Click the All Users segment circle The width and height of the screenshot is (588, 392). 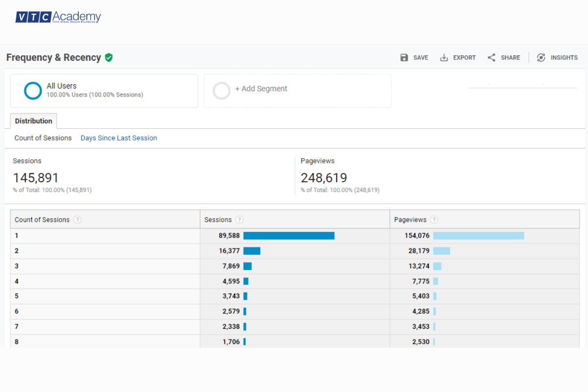33,91
